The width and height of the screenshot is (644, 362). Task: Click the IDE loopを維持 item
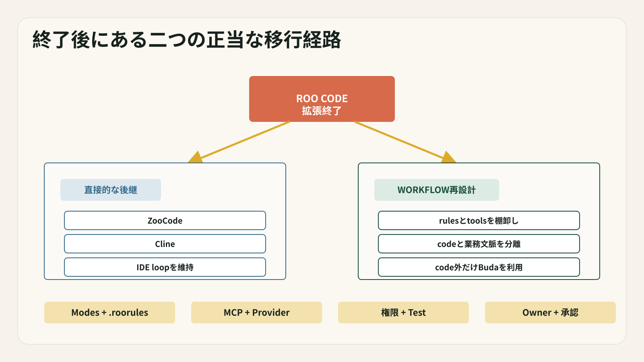click(x=165, y=267)
